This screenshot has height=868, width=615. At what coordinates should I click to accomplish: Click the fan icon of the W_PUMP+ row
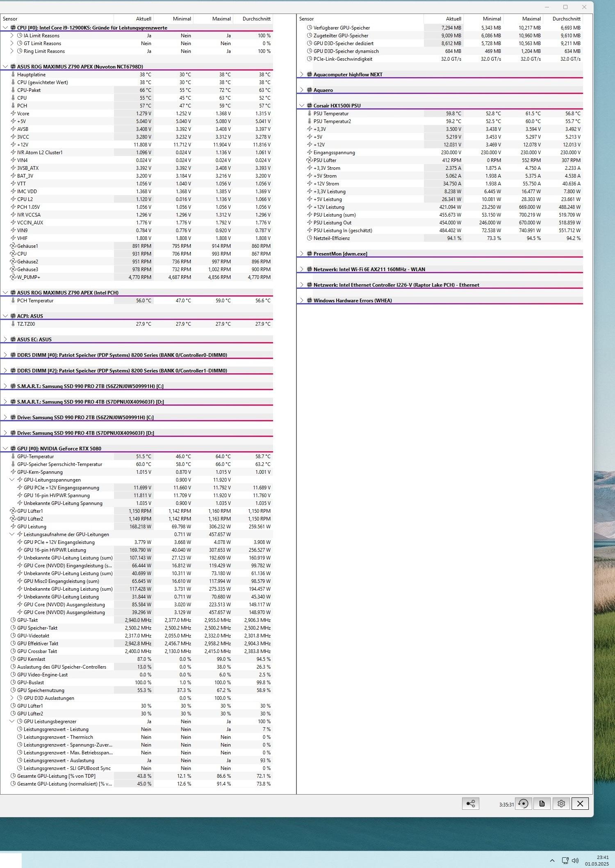13,277
